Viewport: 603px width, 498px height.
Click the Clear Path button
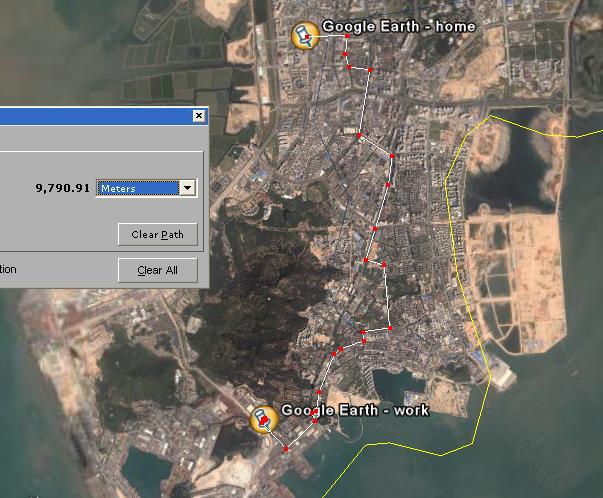pos(158,234)
